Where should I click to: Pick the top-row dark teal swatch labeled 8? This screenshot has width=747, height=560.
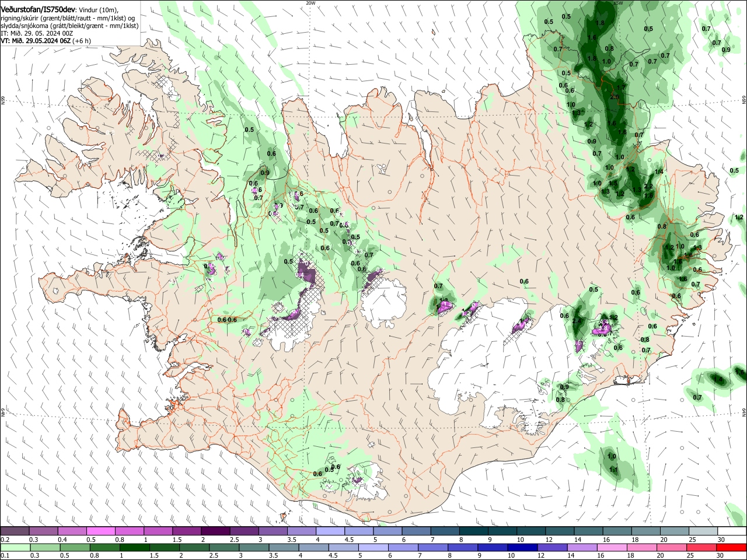(x=473, y=531)
